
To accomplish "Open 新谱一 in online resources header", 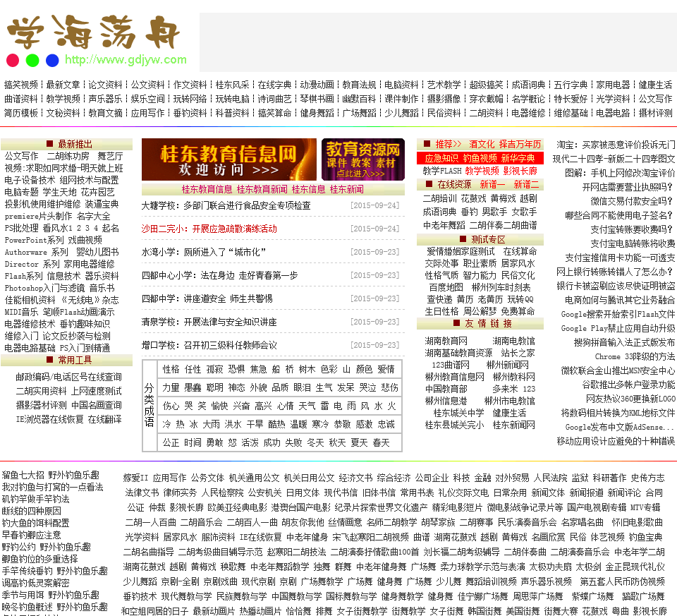I will tap(492, 184).
